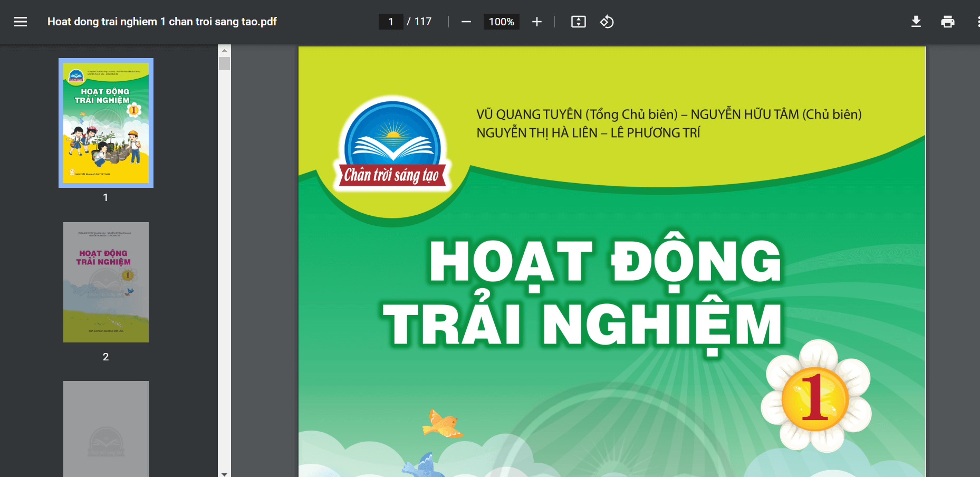This screenshot has width=980, height=477.
Task: Rotate the document counterclockwise
Action: [x=607, y=22]
